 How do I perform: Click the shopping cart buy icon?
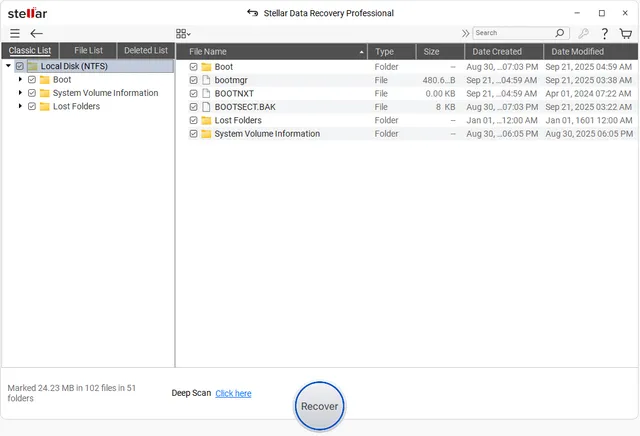pos(626,33)
